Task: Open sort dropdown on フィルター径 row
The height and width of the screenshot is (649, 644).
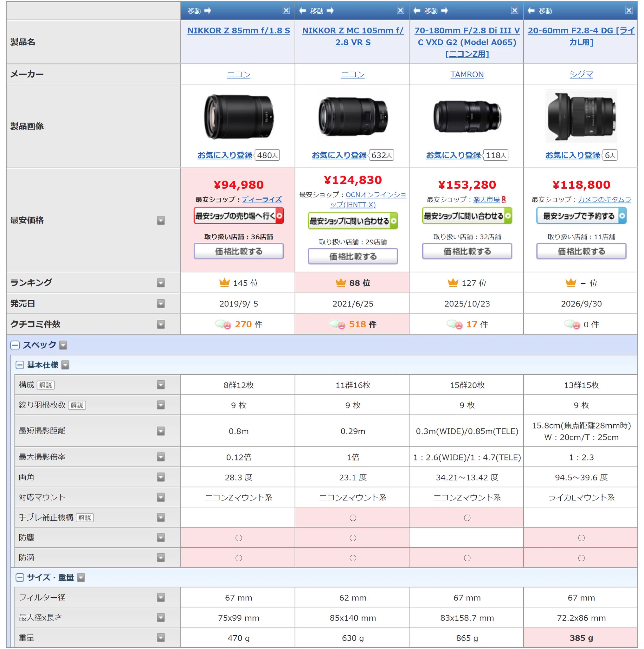Action: [x=161, y=597]
